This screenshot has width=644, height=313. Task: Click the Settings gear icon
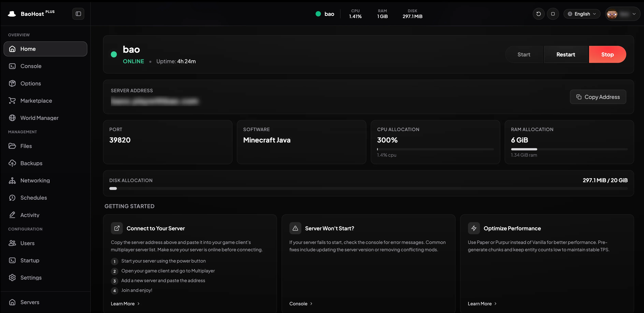[x=12, y=278]
